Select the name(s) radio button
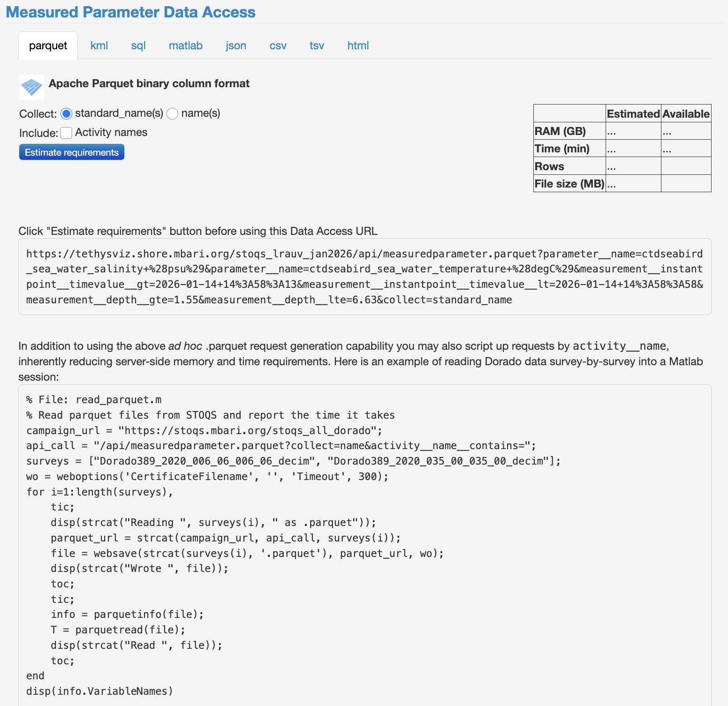This screenshot has width=728, height=706. pyautogui.click(x=173, y=114)
